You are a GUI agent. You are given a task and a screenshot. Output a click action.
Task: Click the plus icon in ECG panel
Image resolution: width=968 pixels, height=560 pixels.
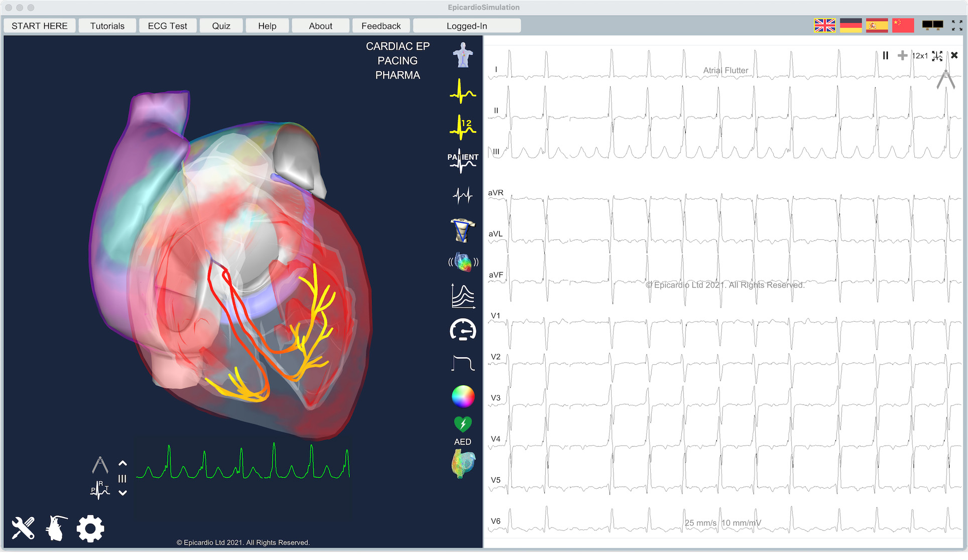(x=902, y=55)
